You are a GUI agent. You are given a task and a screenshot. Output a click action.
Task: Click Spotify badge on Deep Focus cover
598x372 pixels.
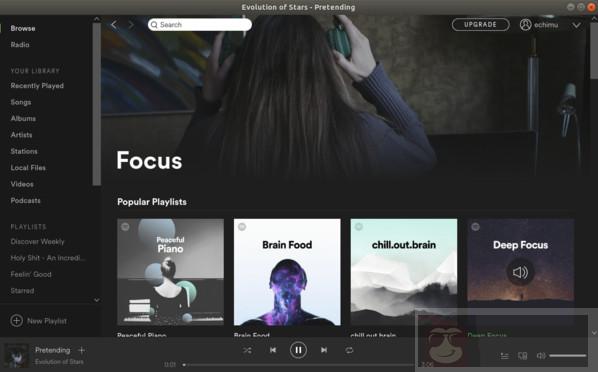(475, 227)
